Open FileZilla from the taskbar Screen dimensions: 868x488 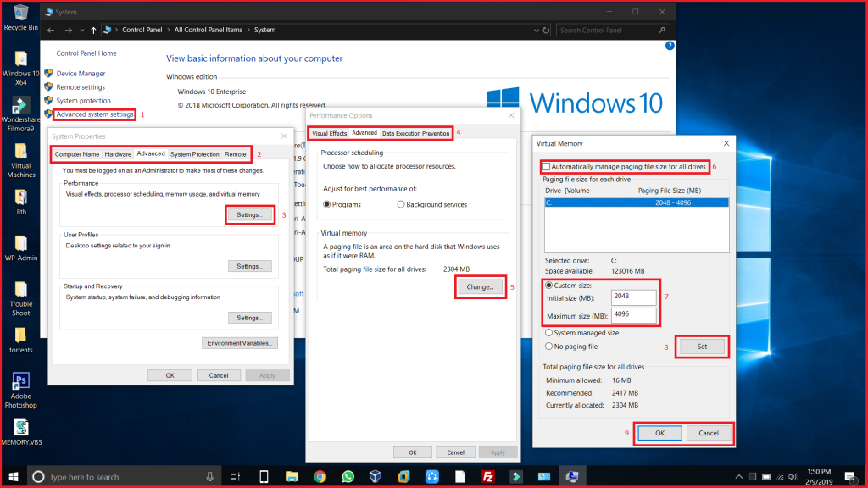(487, 476)
